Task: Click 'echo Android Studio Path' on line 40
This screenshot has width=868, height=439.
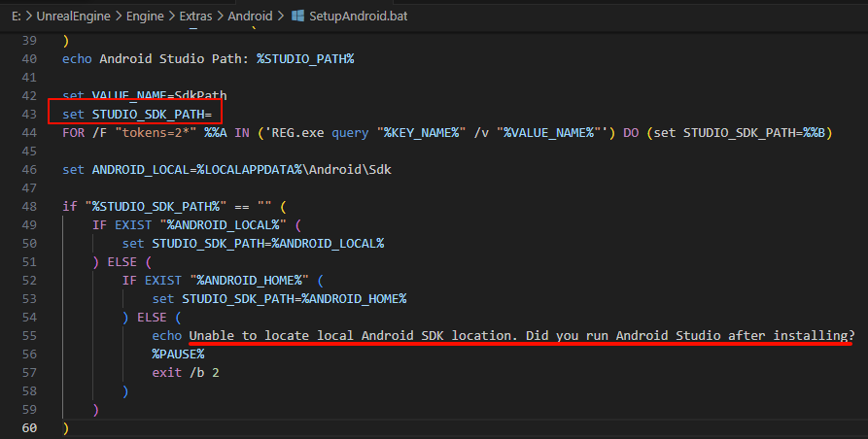Action: point(146,58)
